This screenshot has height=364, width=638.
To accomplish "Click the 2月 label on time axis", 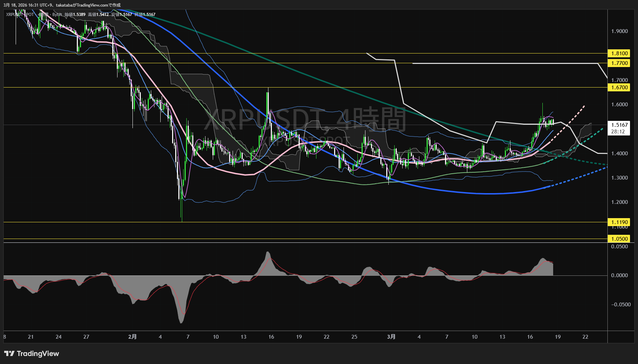I will (132, 337).
